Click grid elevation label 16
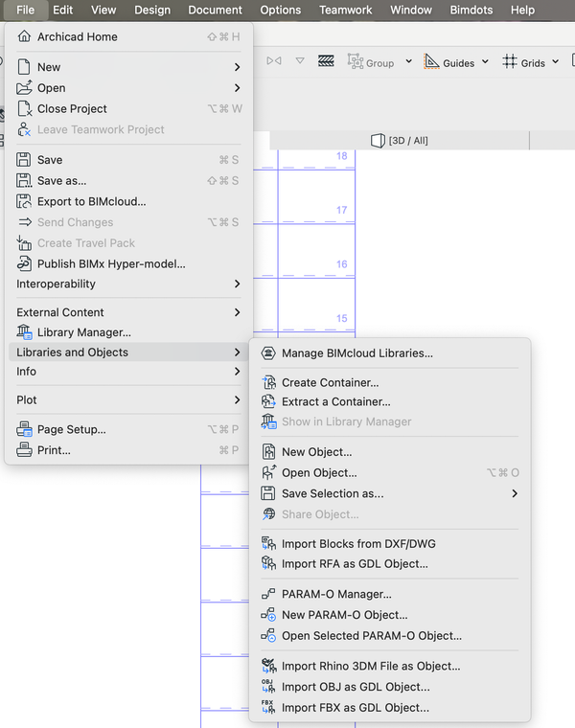Screen dimensions: 575x728 (x=342, y=264)
